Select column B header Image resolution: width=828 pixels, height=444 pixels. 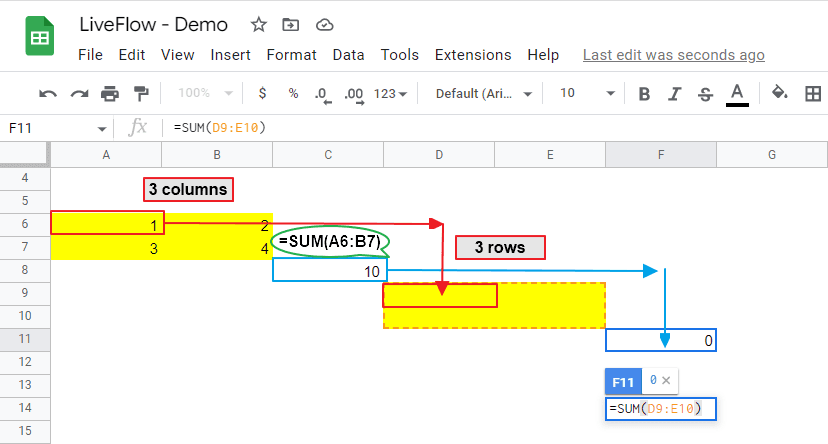point(217,155)
